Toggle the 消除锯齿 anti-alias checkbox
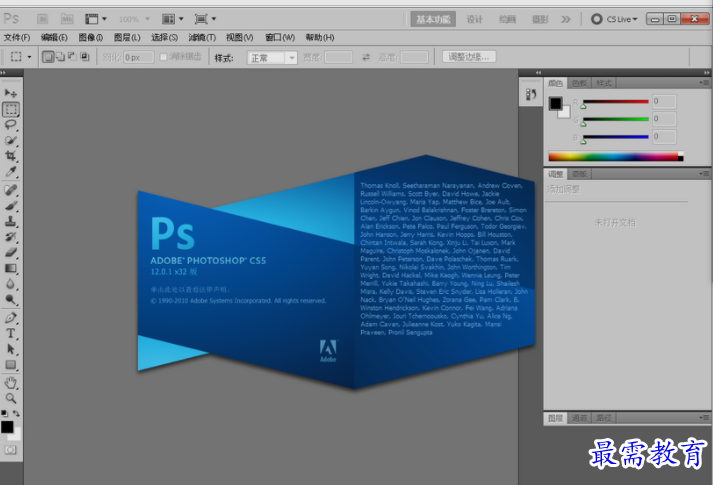Image resolution: width=713 pixels, height=485 pixels. (x=163, y=57)
